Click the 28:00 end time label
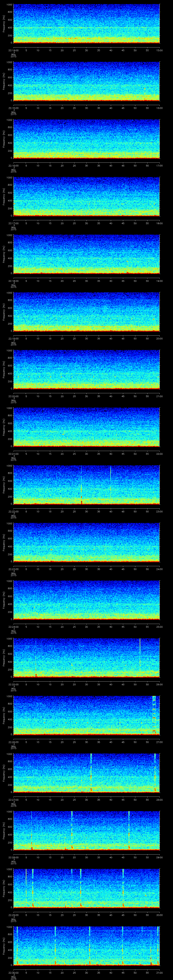 point(160,799)
